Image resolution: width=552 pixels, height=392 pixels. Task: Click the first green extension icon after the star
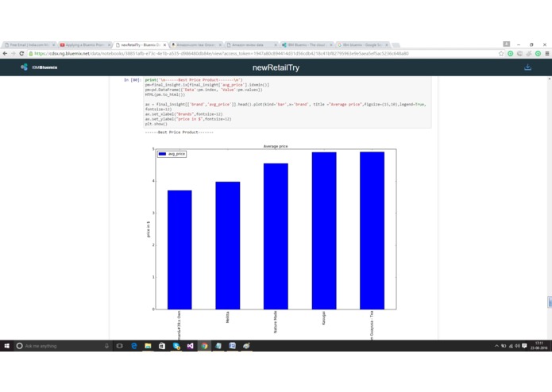point(511,53)
